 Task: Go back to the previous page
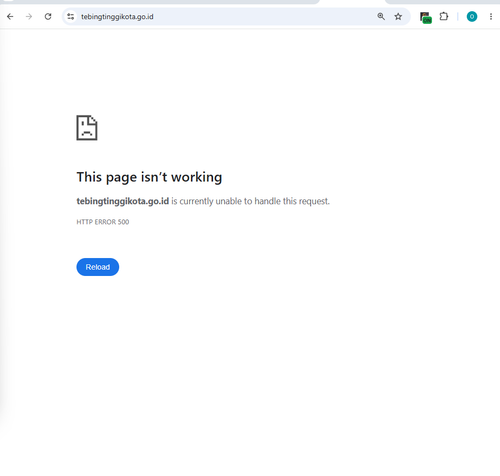pos(10,16)
